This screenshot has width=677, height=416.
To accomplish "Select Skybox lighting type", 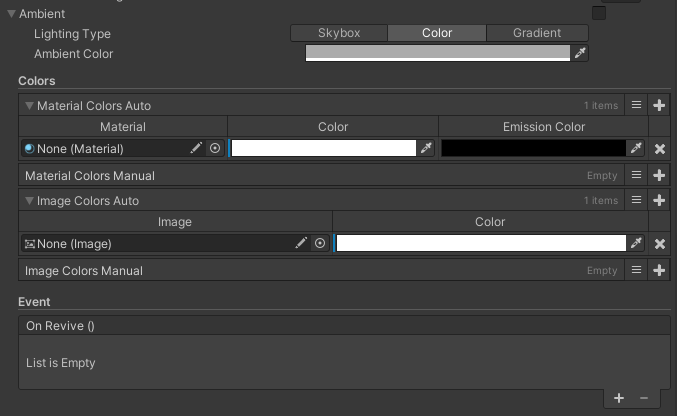I will pos(339,33).
